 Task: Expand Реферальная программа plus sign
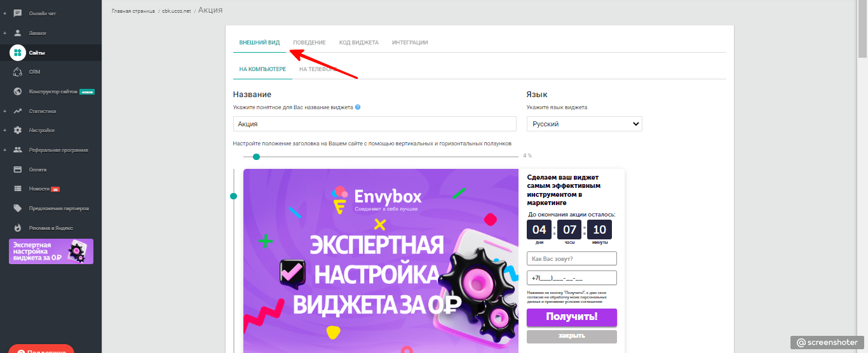[x=4, y=150]
